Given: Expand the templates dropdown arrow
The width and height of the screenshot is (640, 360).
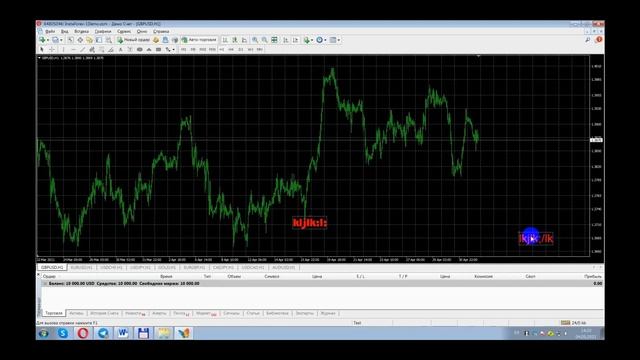Looking at the screenshot, I should [x=339, y=40].
